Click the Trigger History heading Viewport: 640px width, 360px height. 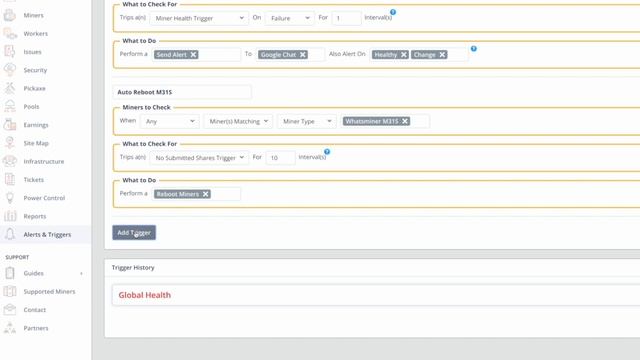(x=133, y=268)
